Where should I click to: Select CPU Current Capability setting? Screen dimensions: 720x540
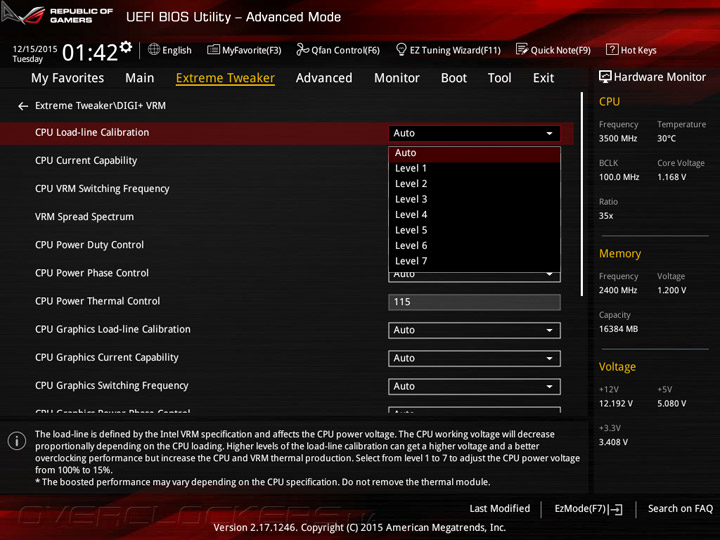tap(86, 161)
